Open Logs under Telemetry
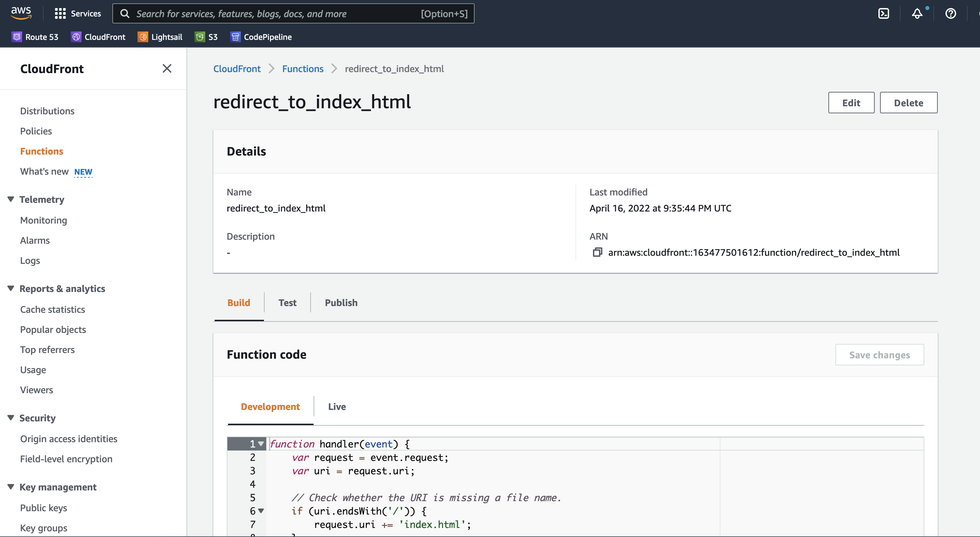The width and height of the screenshot is (980, 537). [x=30, y=260]
